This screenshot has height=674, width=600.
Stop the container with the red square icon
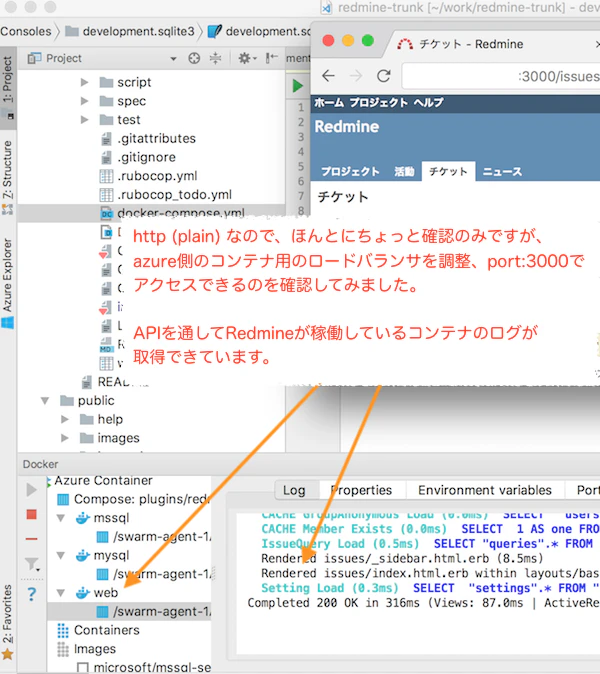(x=31, y=515)
